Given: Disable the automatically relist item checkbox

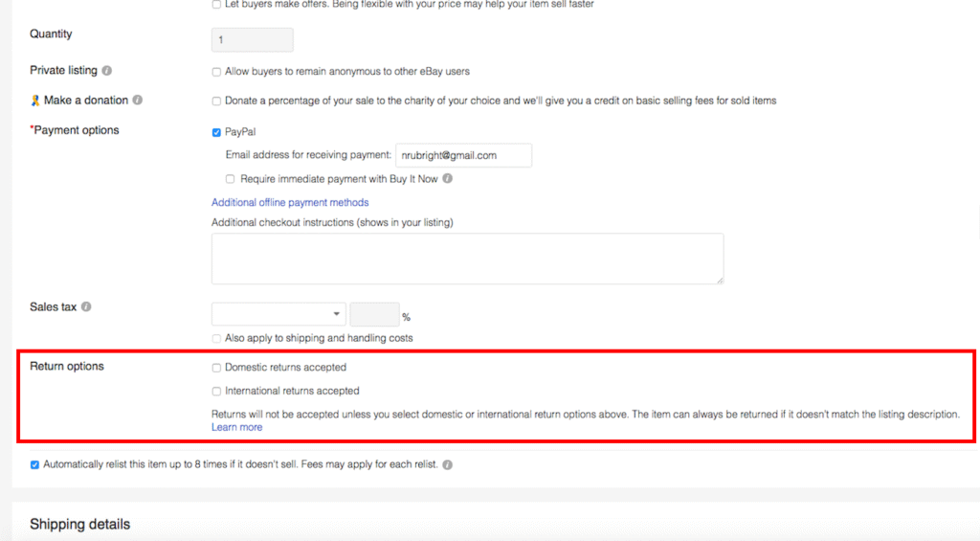Looking at the screenshot, I should click(35, 465).
